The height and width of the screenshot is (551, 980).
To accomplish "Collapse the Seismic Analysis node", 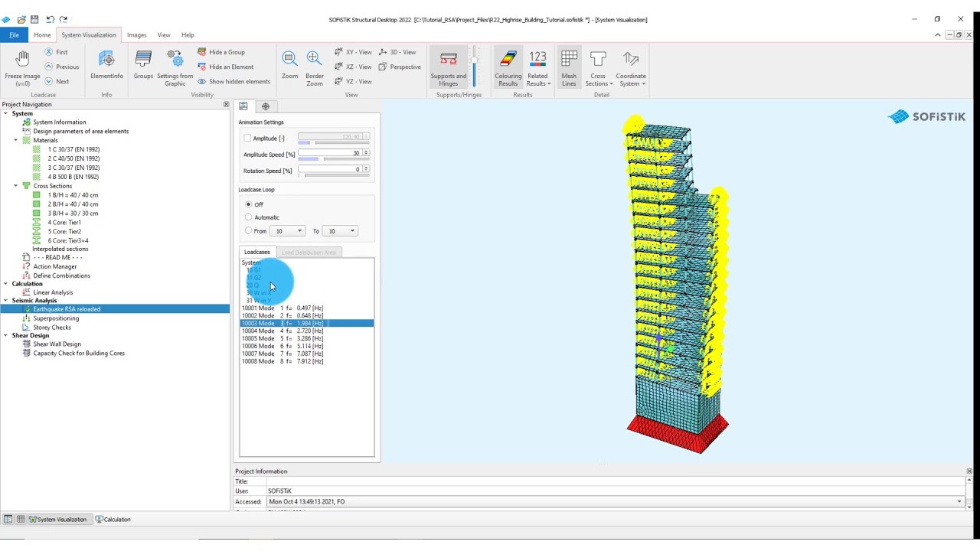I will pyautogui.click(x=5, y=301).
